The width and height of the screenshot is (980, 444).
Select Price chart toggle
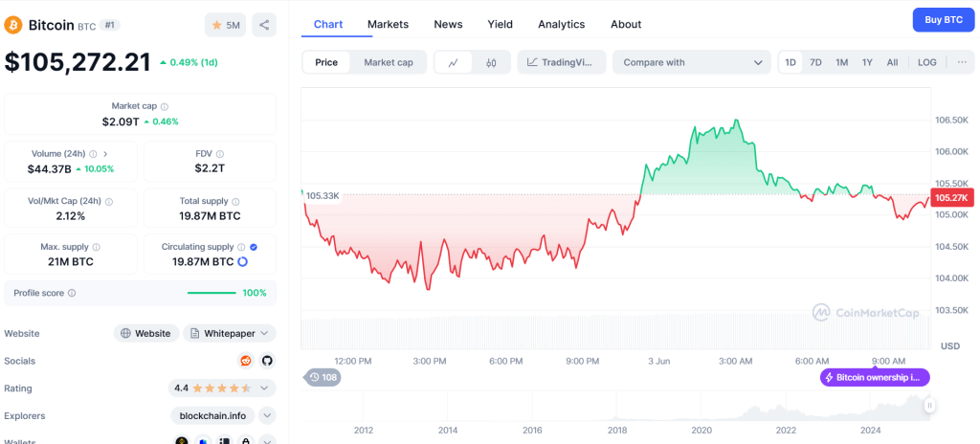click(x=326, y=62)
